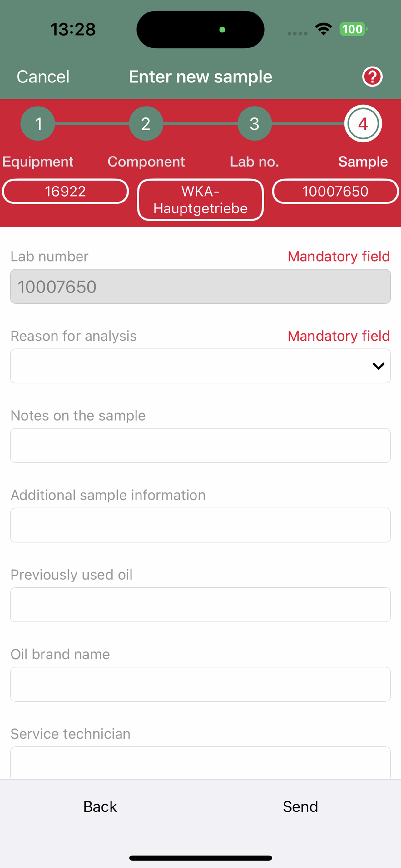Tap the WKA-Hauptgetriebe component pill
Viewport: 401px width, 868px height.
pyautogui.click(x=200, y=200)
